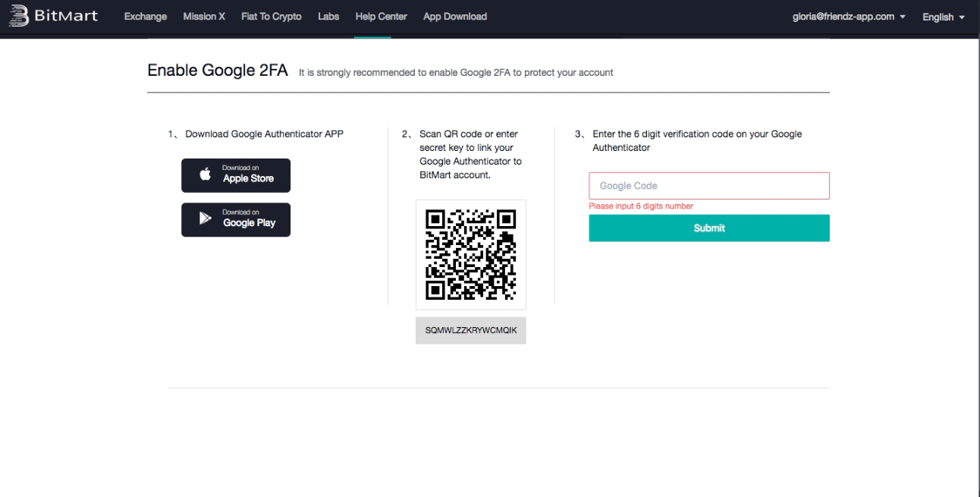Click the secret key SQMWLZZKRYWCMQIK box

470,331
